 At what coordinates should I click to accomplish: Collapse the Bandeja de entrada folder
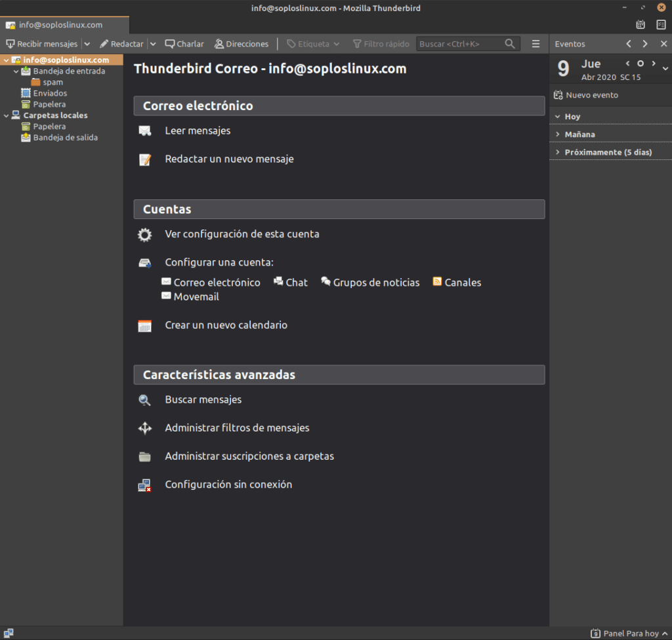pyautogui.click(x=16, y=71)
